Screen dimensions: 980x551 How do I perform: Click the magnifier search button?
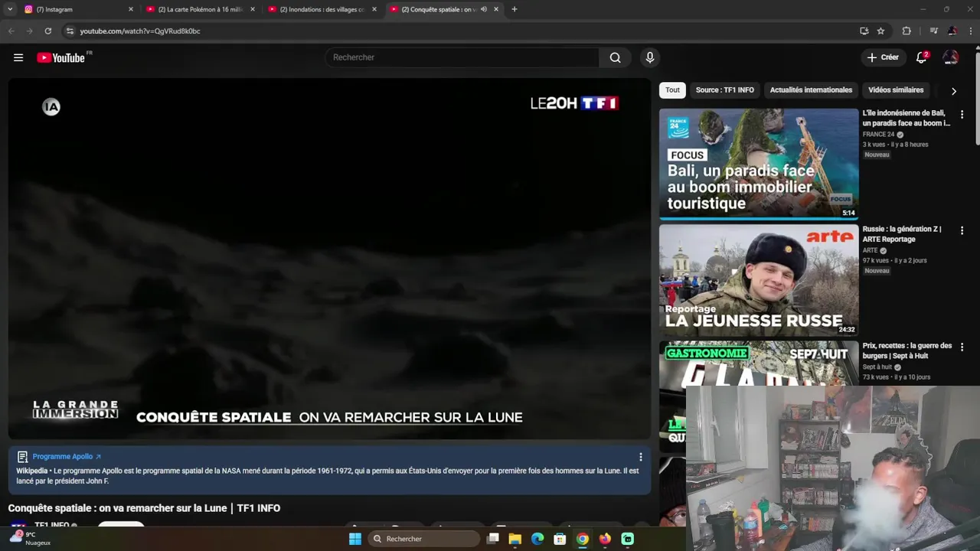tap(615, 57)
